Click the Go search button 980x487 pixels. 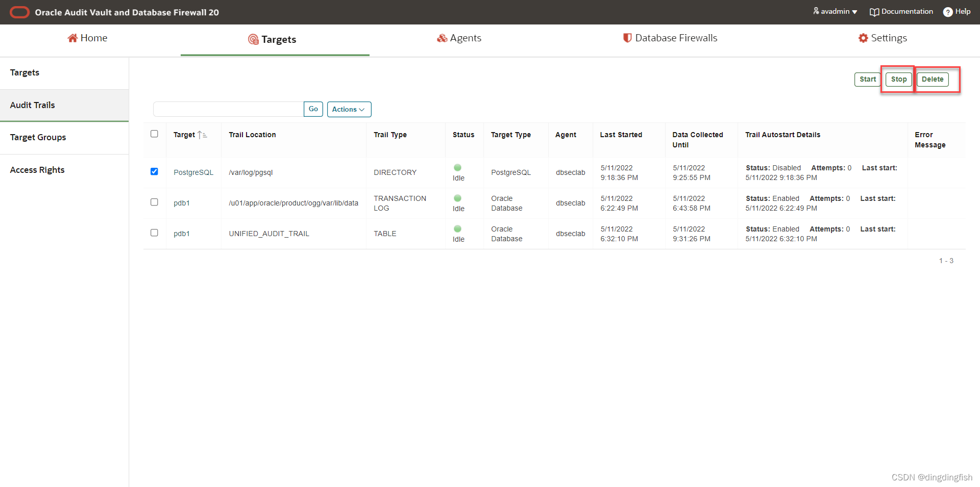pyautogui.click(x=313, y=109)
